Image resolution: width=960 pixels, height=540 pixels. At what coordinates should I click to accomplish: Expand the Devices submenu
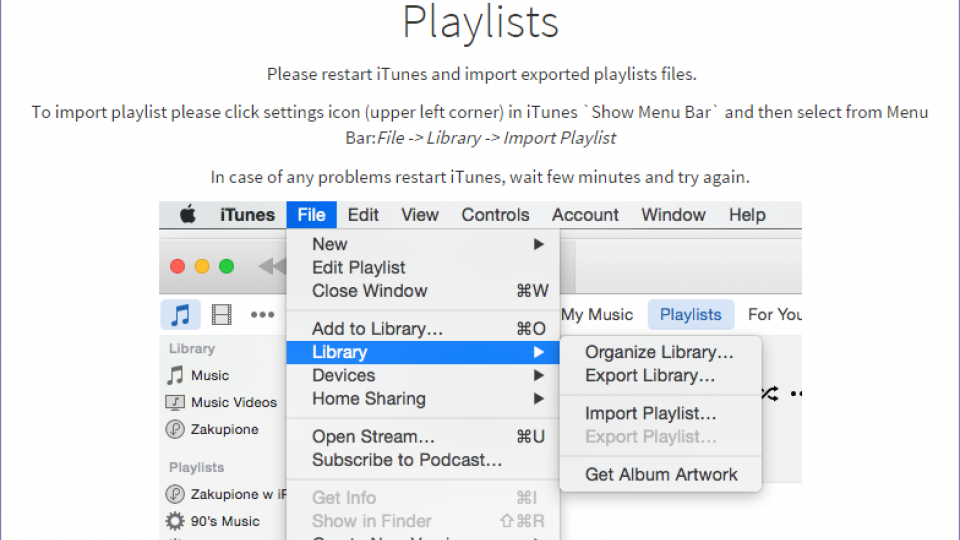(x=423, y=375)
